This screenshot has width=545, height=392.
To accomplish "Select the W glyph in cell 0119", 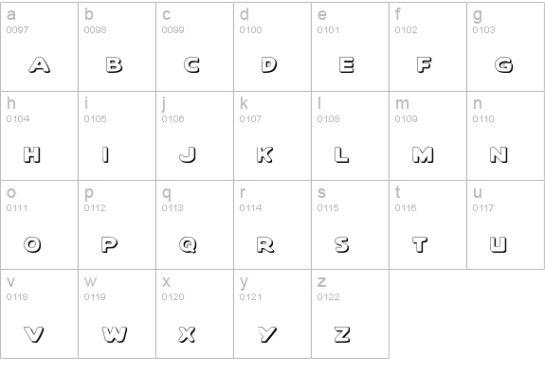I will pos(115,334).
